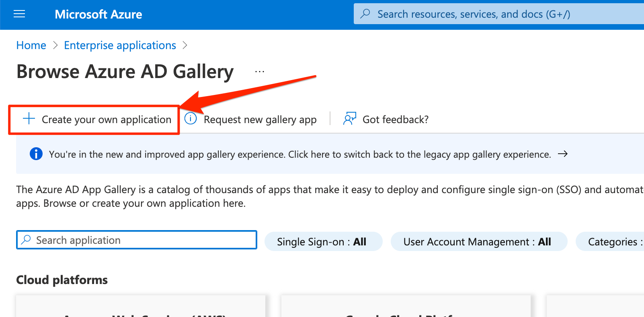Go to Home breadcrumb

coord(31,45)
